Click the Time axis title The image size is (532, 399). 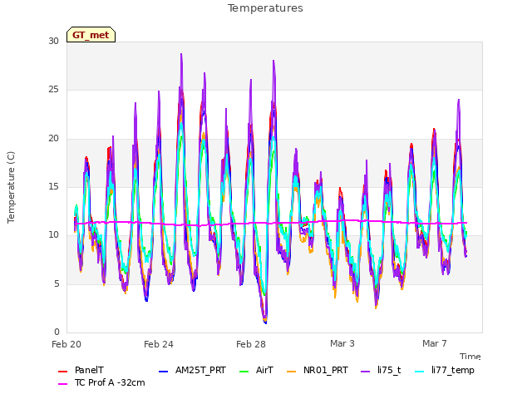(x=470, y=357)
